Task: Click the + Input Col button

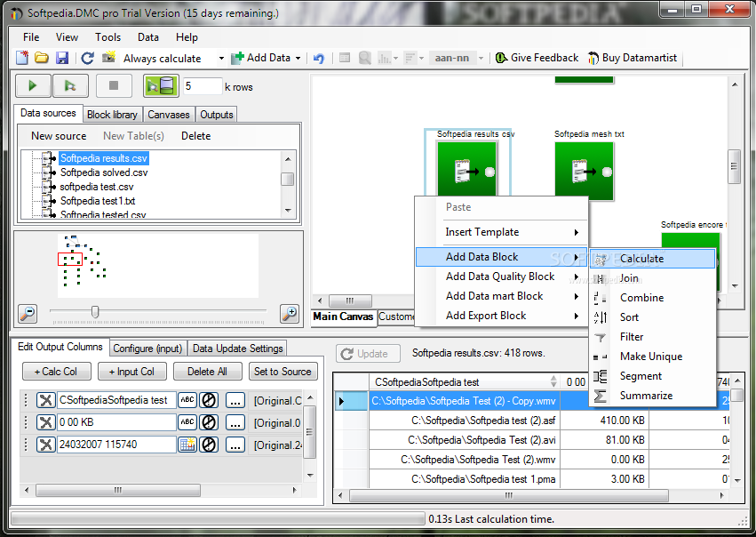Action: click(132, 372)
